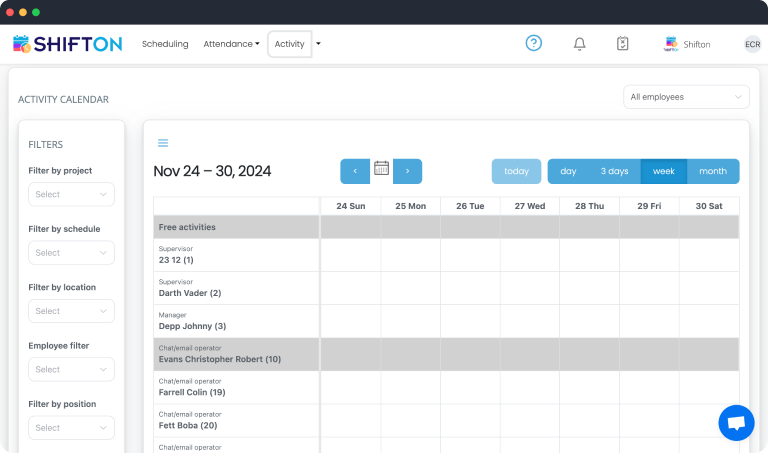Image resolution: width=768 pixels, height=453 pixels.
Task: Switch to month view
Action: [713, 171]
